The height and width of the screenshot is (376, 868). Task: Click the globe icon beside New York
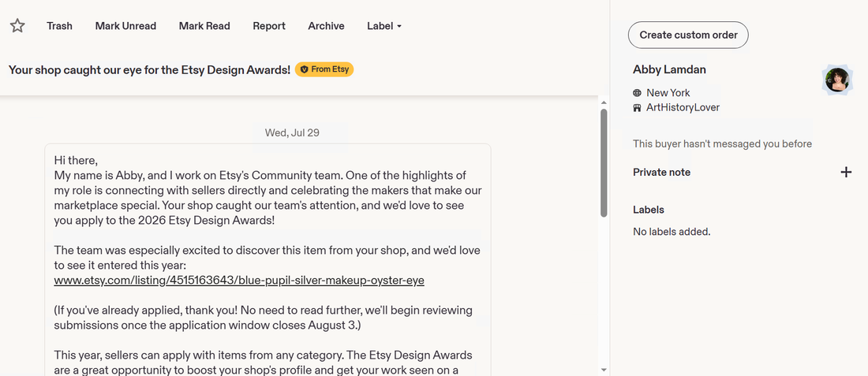click(637, 93)
